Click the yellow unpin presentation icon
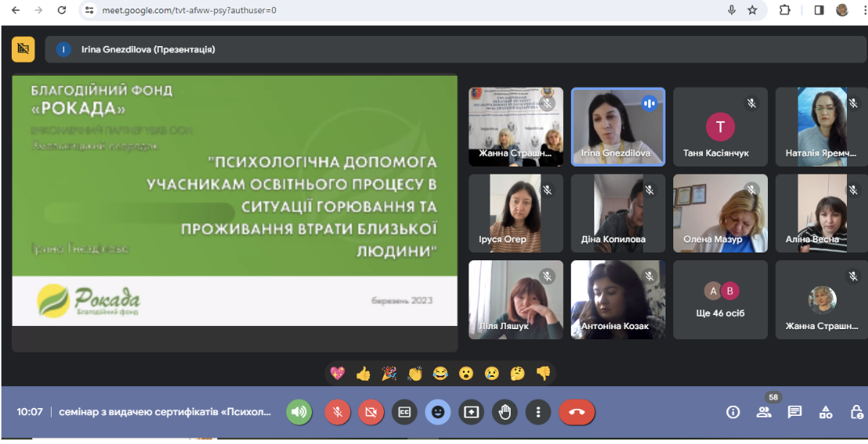The height and width of the screenshot is (444, 868). click(23, 48)
